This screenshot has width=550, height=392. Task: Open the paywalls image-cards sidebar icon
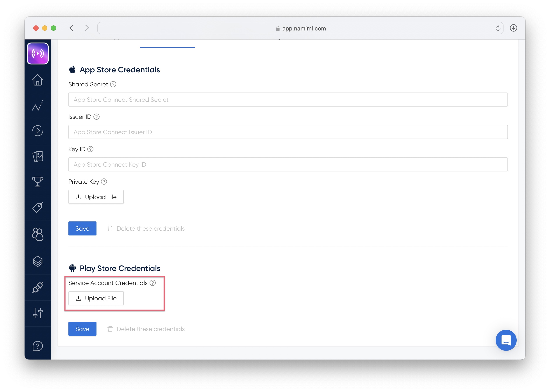(x=38, y=156)
